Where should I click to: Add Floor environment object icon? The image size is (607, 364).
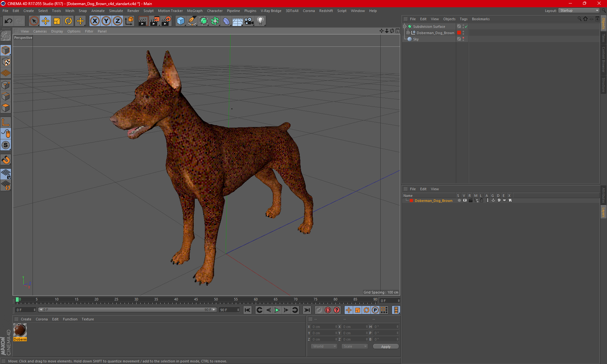[237, 21]
